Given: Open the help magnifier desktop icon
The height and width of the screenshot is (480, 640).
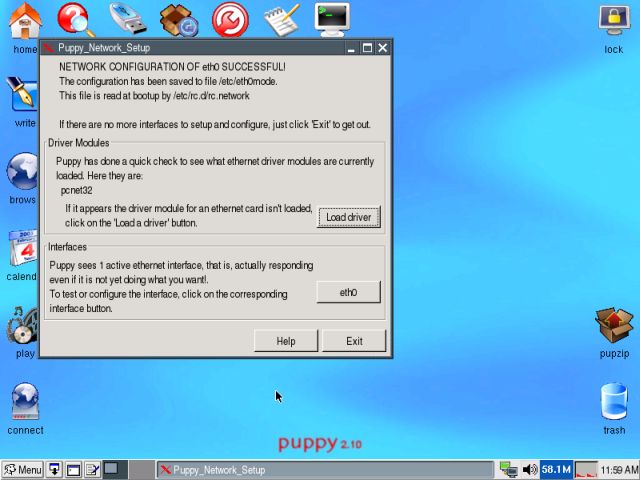Looking at the screenshot, I should (76, 20).
